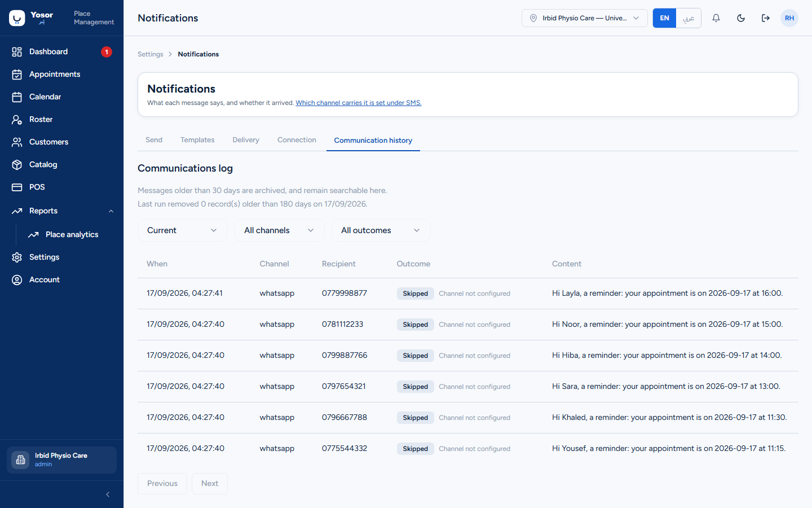Open Dashboard via its grid icon
Screen dimensions: 812x508
[x=17, y=52]
